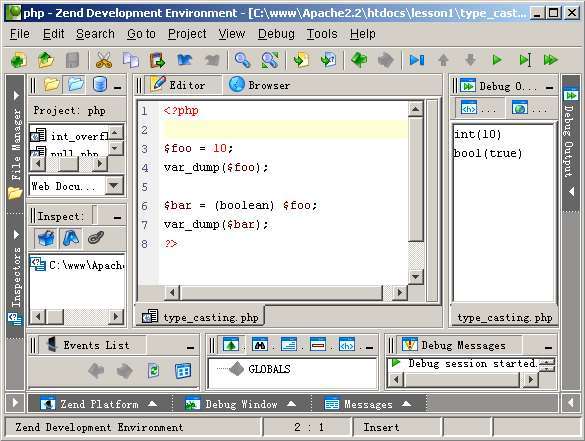Click the file list scroll up arrow
This screenshot has height=441, width=585.
tap(115, 132)
